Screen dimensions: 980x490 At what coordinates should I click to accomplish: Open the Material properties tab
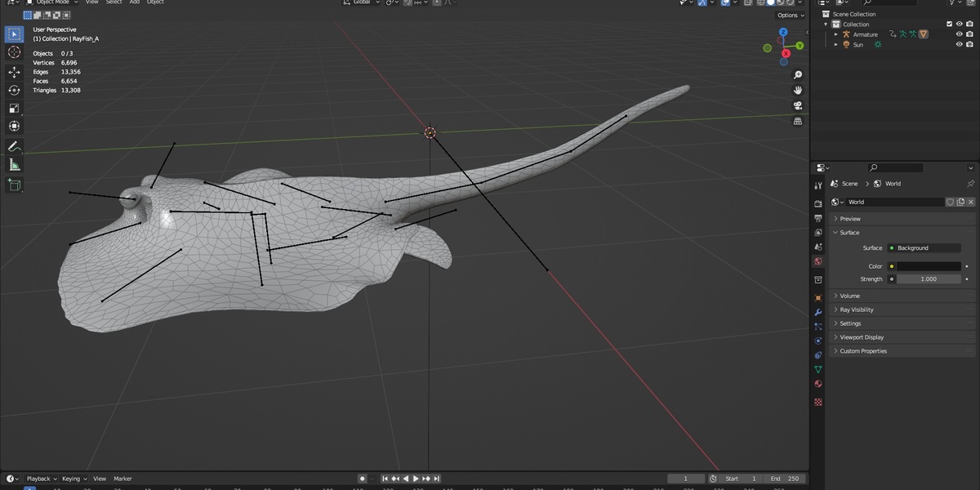[818, 384]
